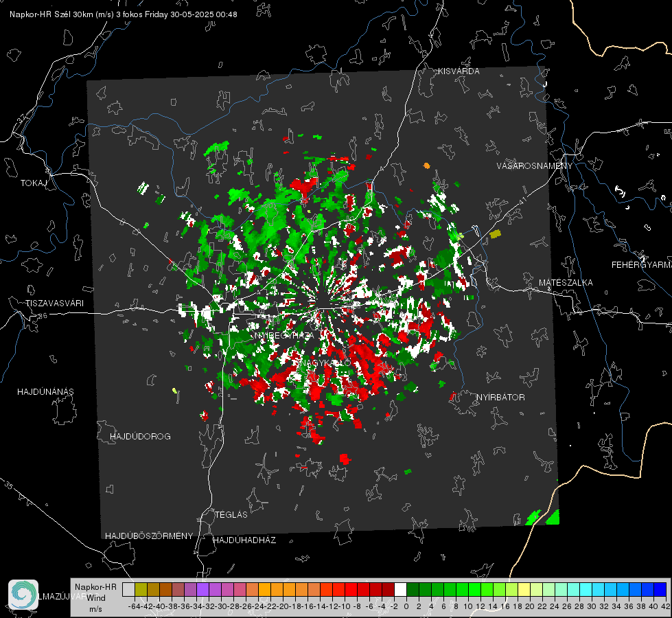This screenshot has width=672, height=618.
Task: Select the pale yellow legend swatch near 18
Action: pyautogui.click(x=524, y=589)
